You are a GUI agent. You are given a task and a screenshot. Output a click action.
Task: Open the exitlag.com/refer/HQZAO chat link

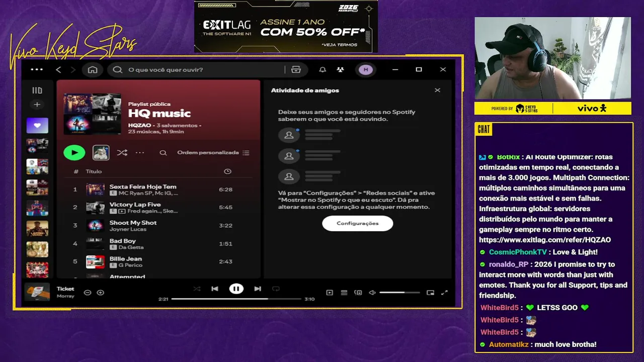click(545, 240)
